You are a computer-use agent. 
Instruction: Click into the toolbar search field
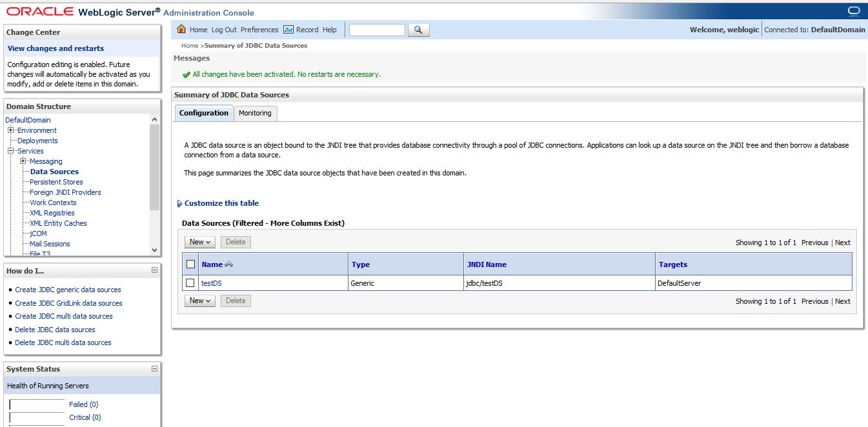[x=377, y=30]
